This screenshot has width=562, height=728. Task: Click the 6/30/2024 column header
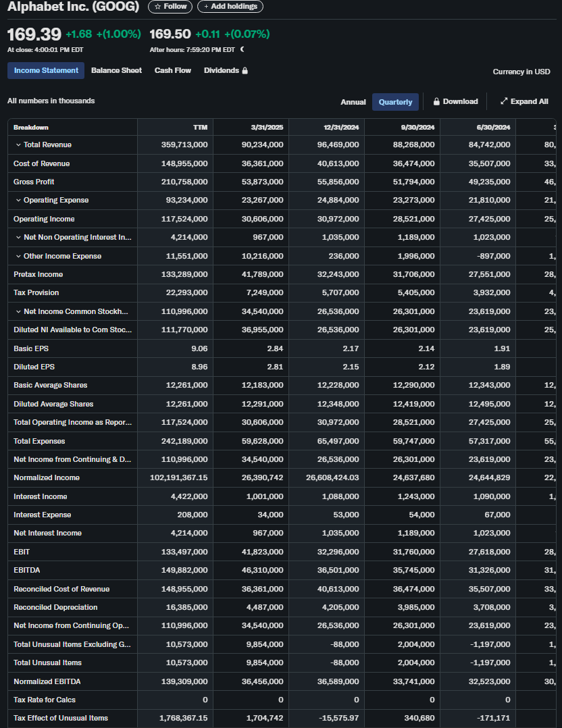click(493, 127)
